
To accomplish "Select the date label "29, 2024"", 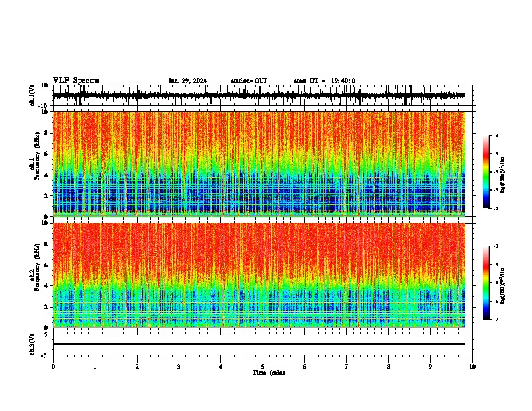I will [x=193, y=81].
